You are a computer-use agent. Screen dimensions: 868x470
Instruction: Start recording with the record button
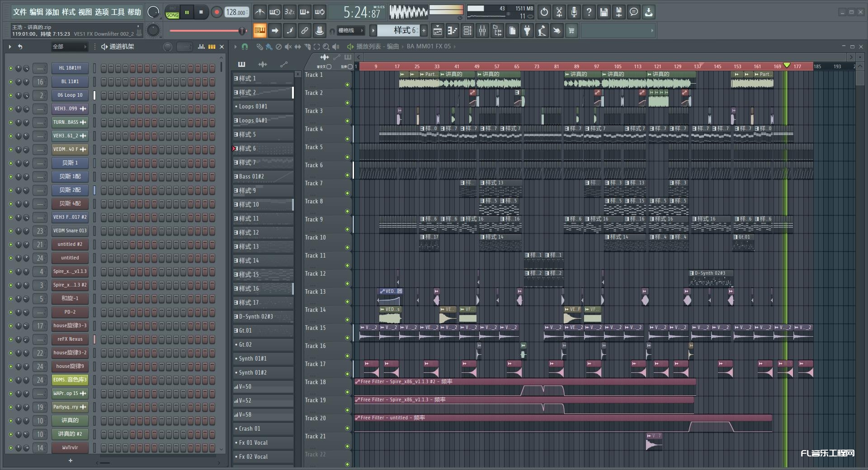coord(217,13)
